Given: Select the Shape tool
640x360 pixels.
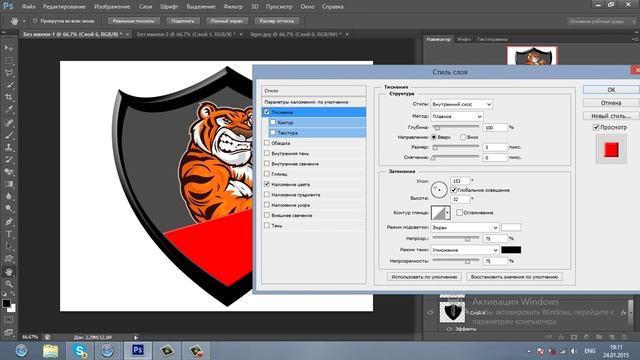Looking at the screenshot, I should [x=9, y=258].
